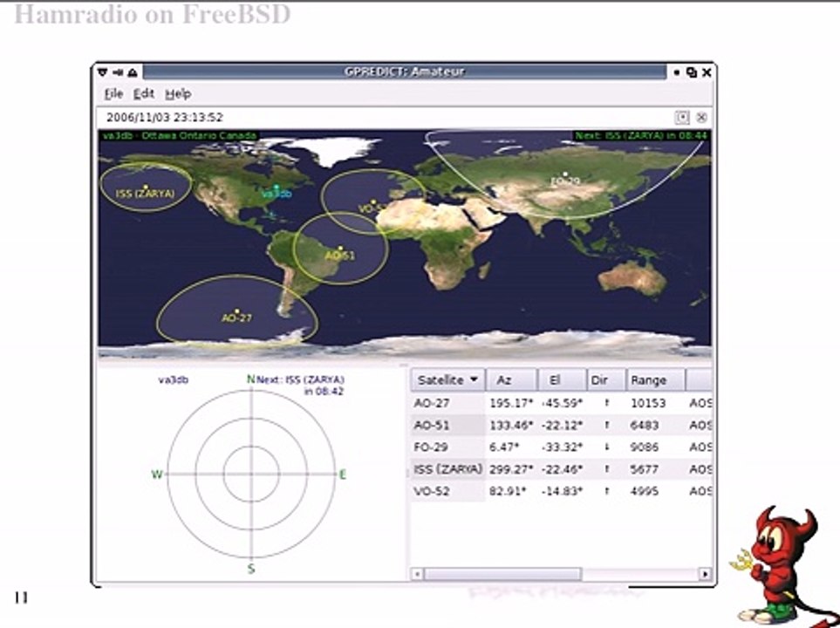
Task: Click the 'Next: ISS (ZARYA)' label on map
Action: (641, 135)
